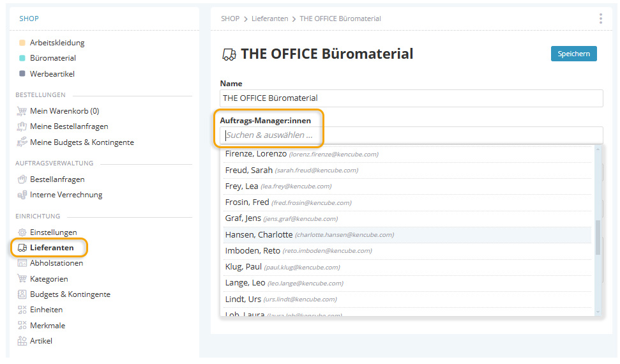This screenshot has width=620, height=364.
Task: Click THE OFFICE Büromaterial breadcrumb entry
Action: pos(340,19)
